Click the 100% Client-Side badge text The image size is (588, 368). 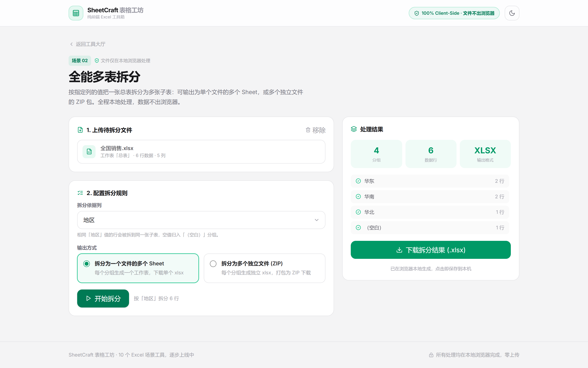tap(458, 13)
